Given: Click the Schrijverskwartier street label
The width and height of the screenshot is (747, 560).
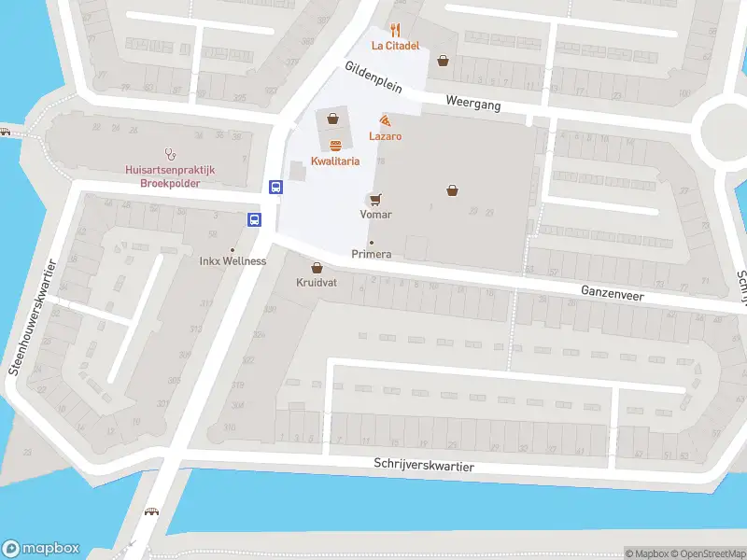Looking at the screenshot, I should (424, 464).
